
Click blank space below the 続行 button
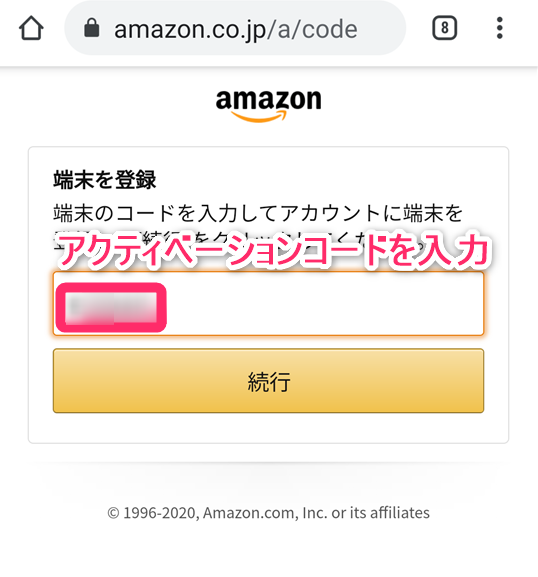pos(268,428)
